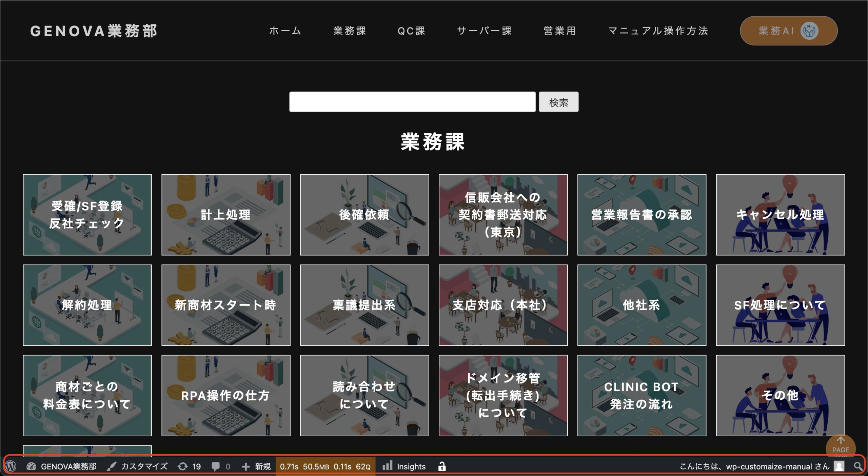Open the RPA操作の仕方 tile
Image resolution: width=868 pixels, height=476 pixels.
tap(225, 395)
